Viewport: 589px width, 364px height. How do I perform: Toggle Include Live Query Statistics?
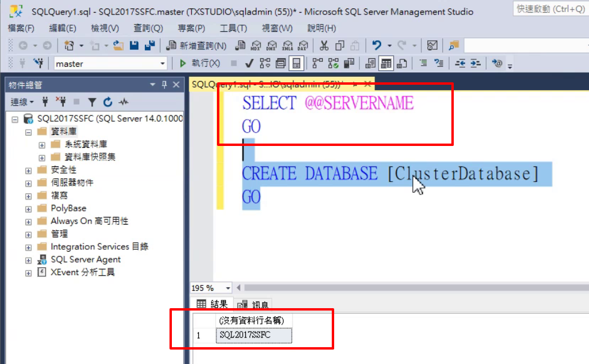[333, 64]
